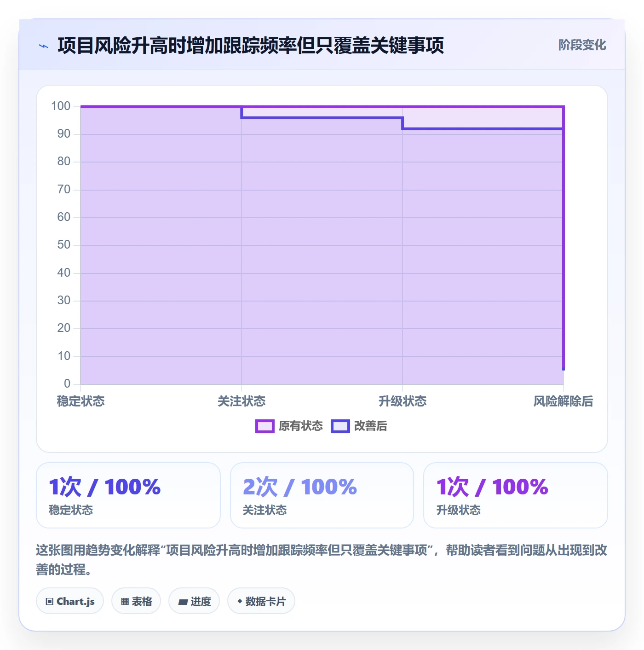Click the diamond icon in 数据卡片 tag
Image resolution: width=644 pixels, height=650 pixels.
(x=240, y=601)
